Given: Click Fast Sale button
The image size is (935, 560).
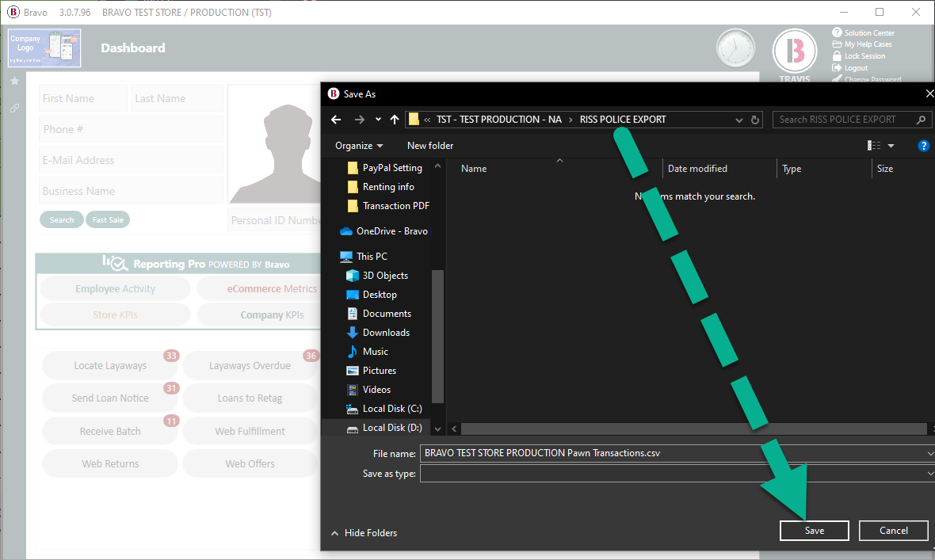Looking at the screenshot, I should 108,219.
